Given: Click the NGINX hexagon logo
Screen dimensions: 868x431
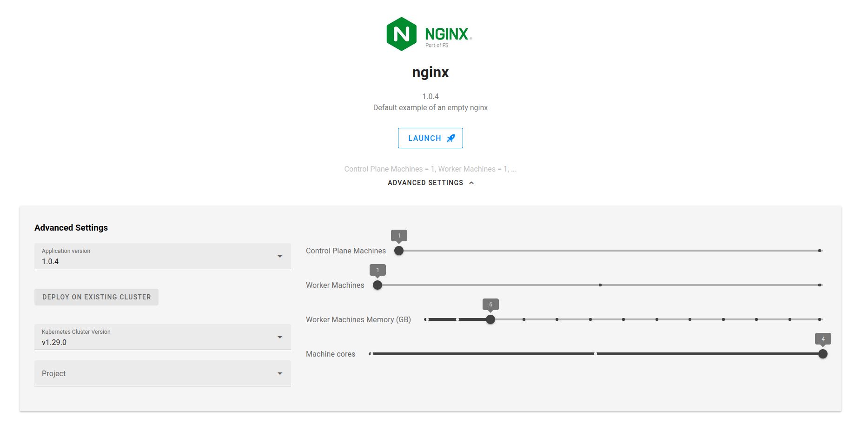Looking at the screenshot, I should pyautogui.click(x=401, y=34).
